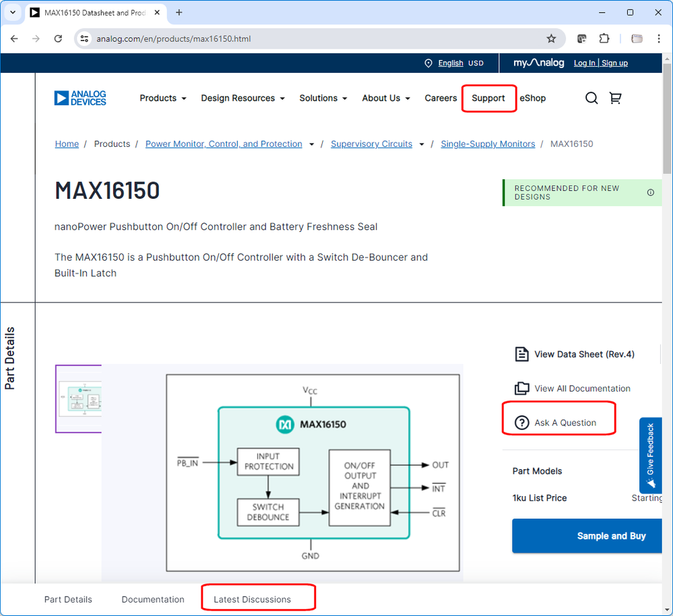This screenshot has height=616, width=673.
Task: Open the Support menu item
Action: tap(488, 98)
